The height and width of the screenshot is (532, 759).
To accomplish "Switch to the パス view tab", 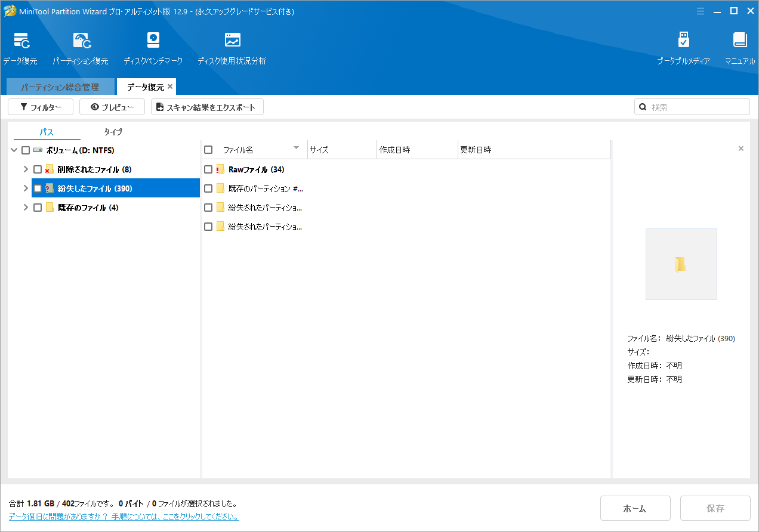I will pos(47,132).
